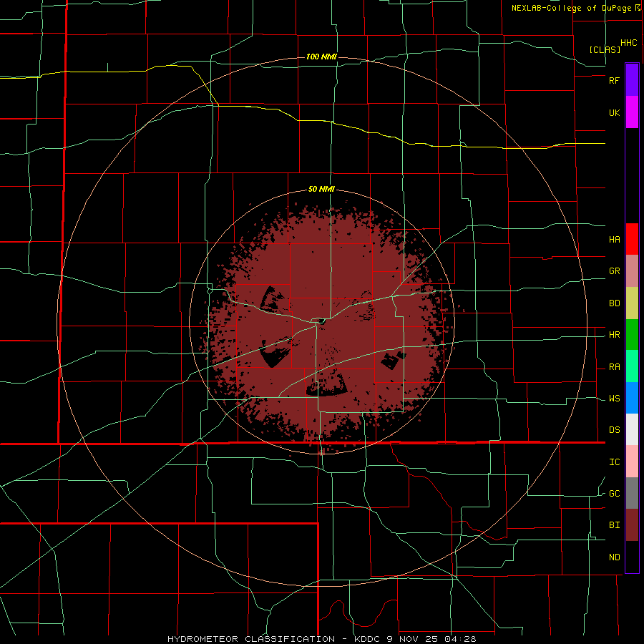Click the RA legend label
Image resolution: width=644 pixels, height=644 pixels.
pyautogui.click(x=614, y=367)
